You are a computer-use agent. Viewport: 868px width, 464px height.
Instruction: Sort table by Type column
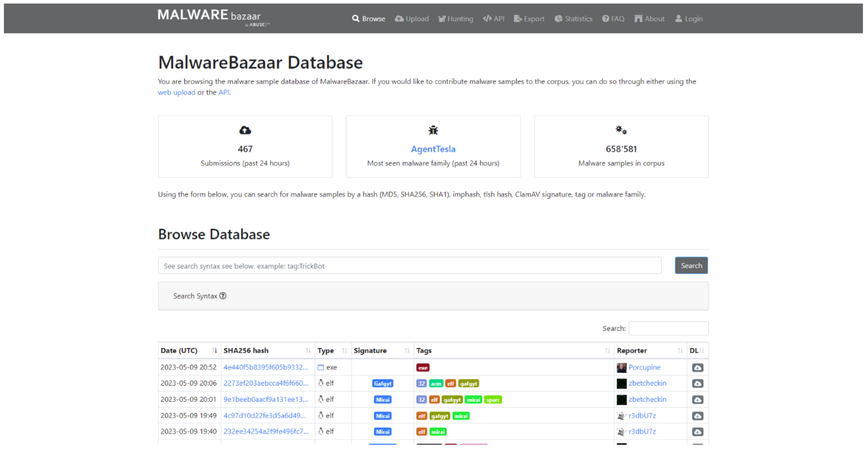click(332, 351)
